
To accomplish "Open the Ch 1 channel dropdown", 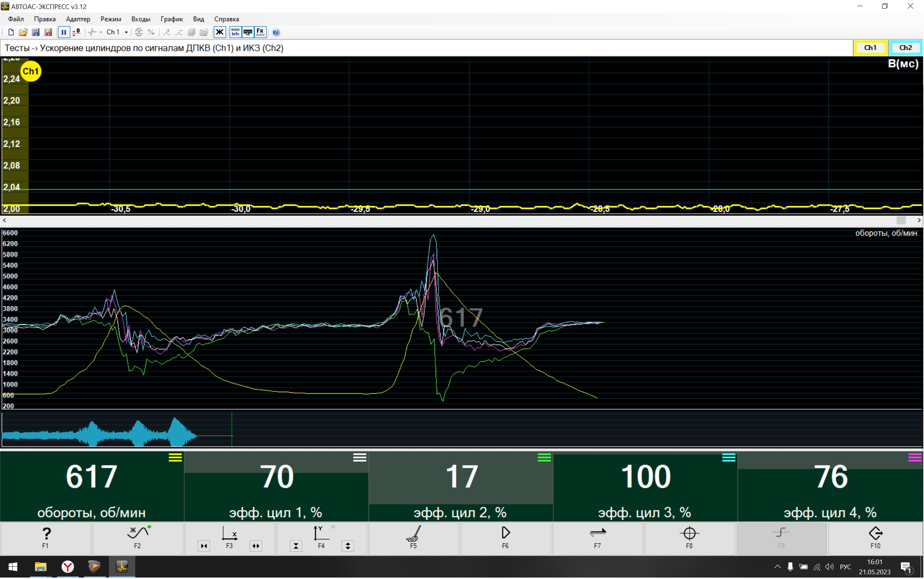I will coord(126,32).
